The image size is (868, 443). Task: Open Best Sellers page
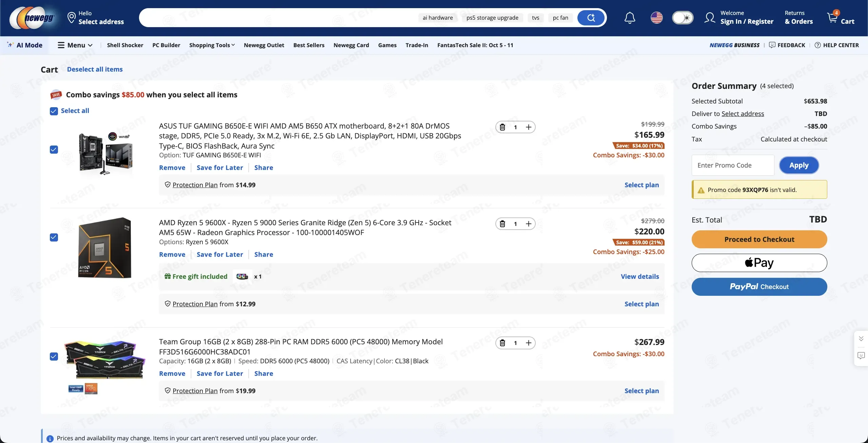pyautogui.click(x=309, y=45)
